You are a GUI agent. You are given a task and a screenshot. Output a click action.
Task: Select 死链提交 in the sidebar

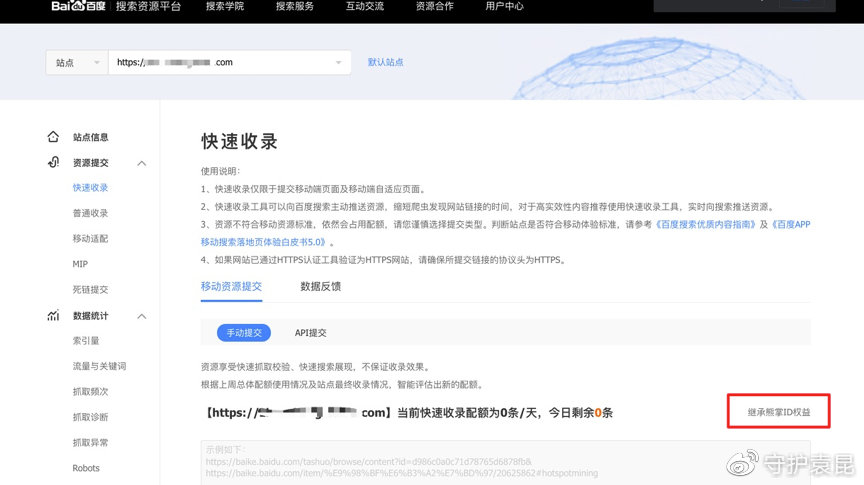pos(90,289)
